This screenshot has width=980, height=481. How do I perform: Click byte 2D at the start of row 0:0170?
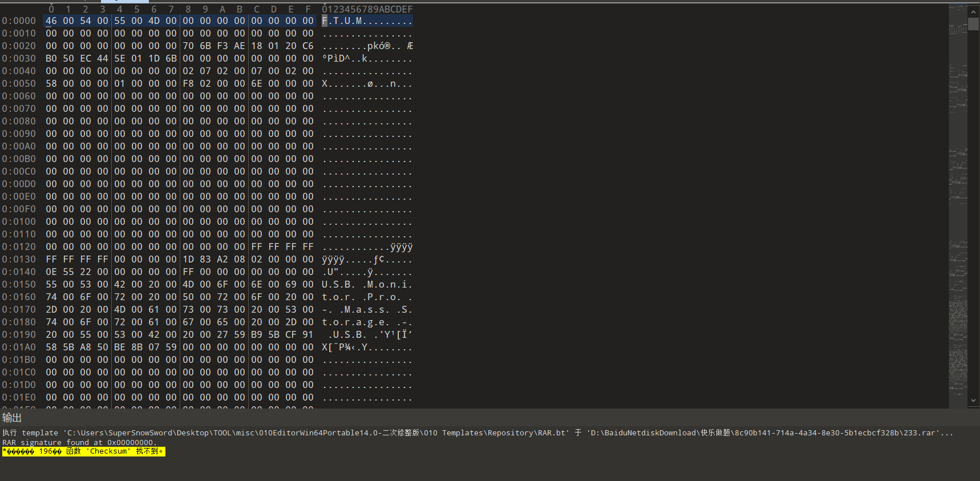click(x=51, y=309)
